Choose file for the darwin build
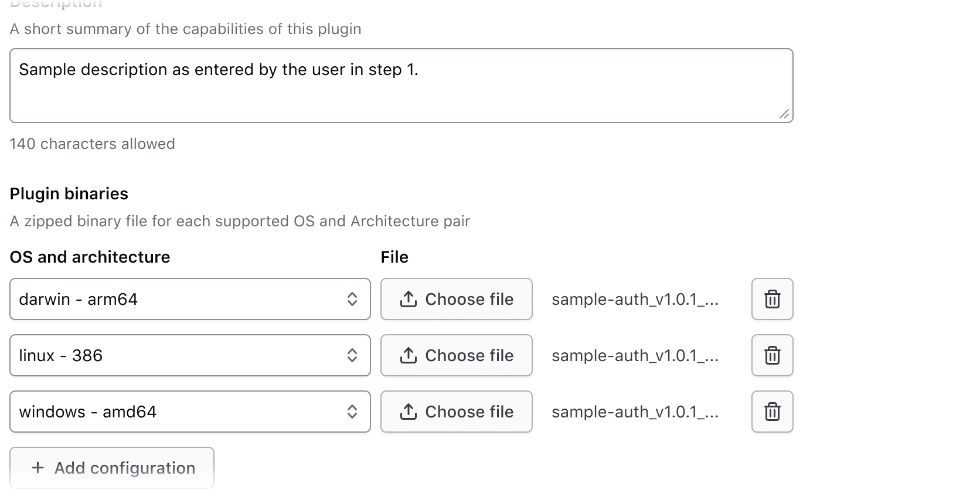This screenshot has height=503, width=980. click(456, 299)
